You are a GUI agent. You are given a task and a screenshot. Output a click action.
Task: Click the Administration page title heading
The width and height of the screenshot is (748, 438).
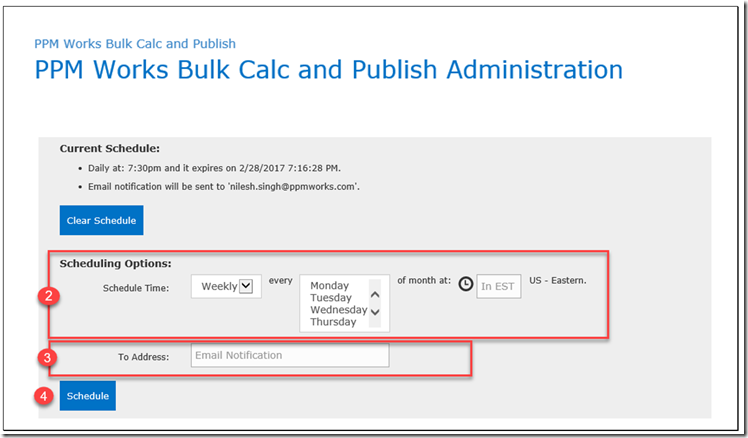pyautogui.click(x=329, y=70)
